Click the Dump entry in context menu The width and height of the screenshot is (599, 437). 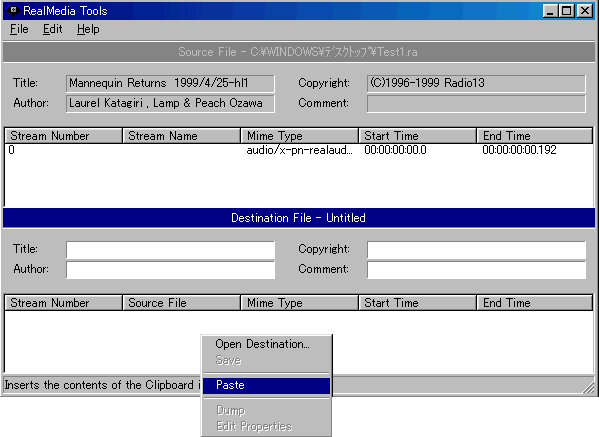coord(266,410)
